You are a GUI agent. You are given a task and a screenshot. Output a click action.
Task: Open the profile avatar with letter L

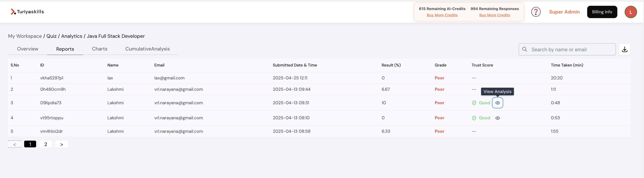click(x=631, y=12)
